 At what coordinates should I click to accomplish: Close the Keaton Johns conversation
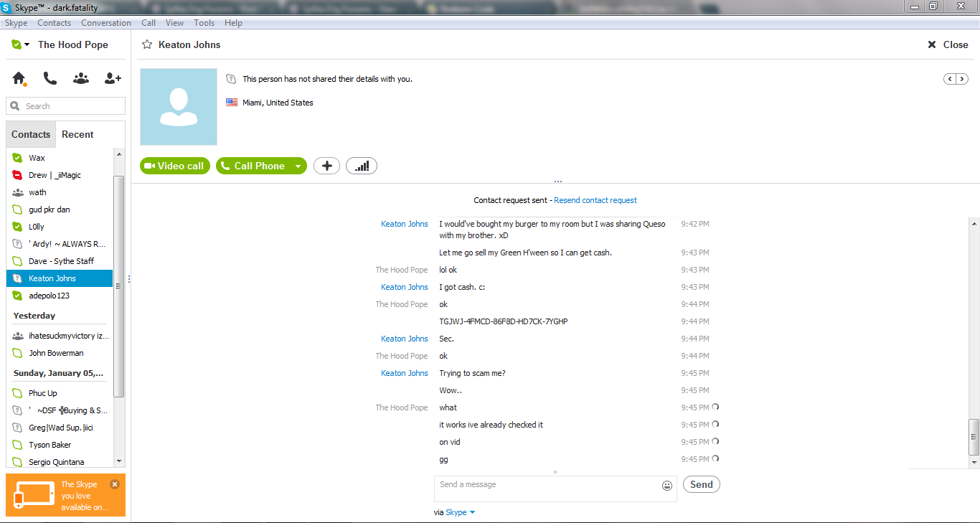point(948,44)
